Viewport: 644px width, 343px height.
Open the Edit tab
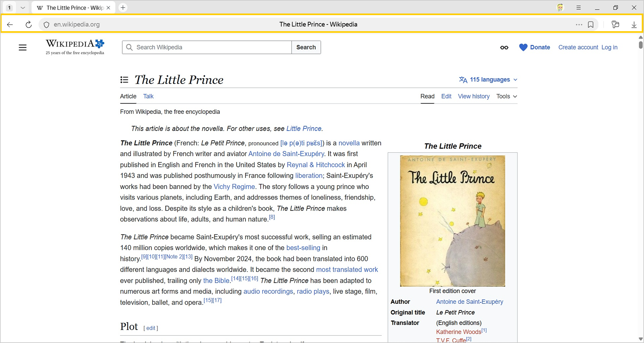point(446,96)
